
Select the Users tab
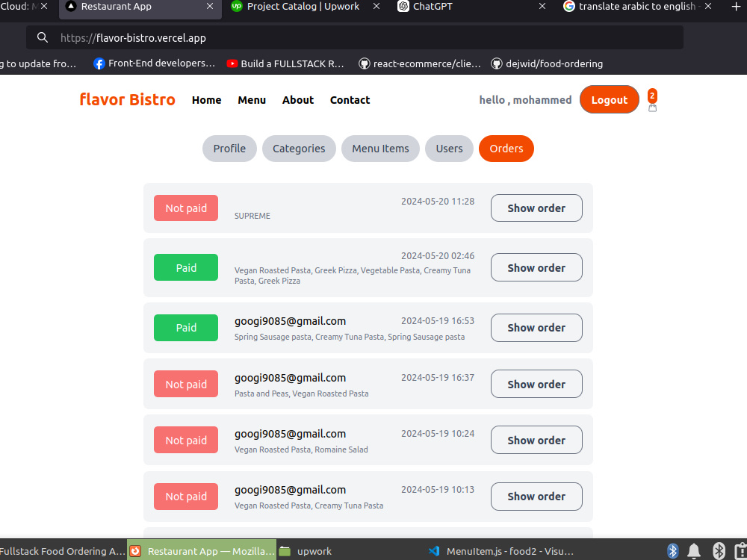tap(449, 149)
